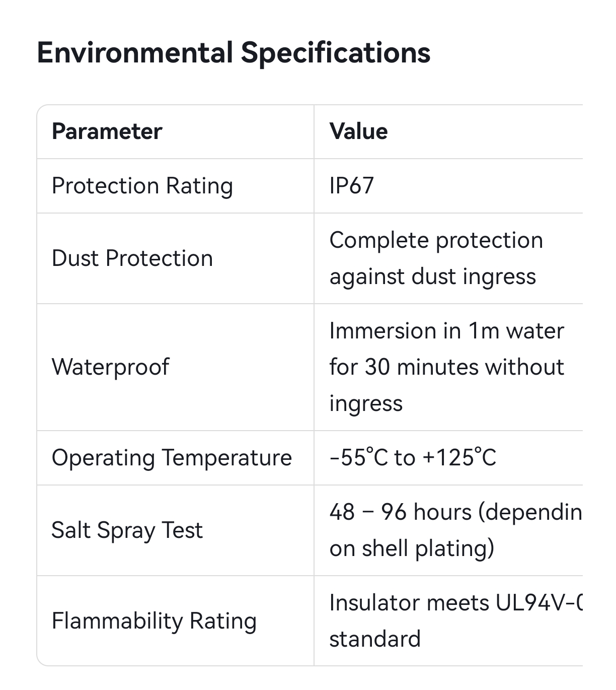Select the Waterproof row label
The width and height of the screenshot is (616, 690).
coord(110,367)
